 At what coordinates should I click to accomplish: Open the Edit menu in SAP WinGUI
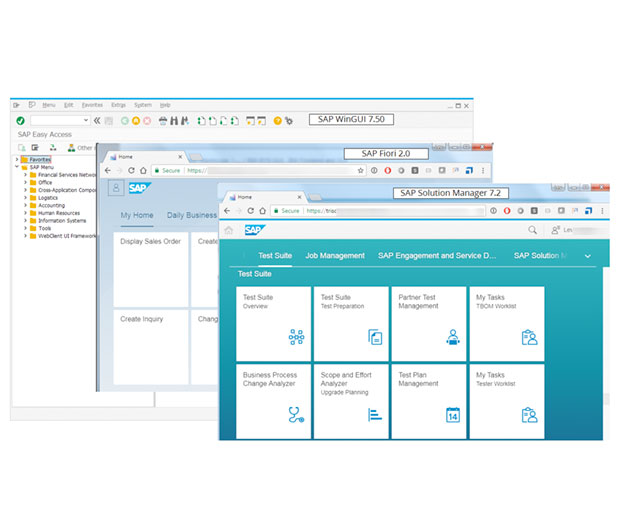coord(69,105)
